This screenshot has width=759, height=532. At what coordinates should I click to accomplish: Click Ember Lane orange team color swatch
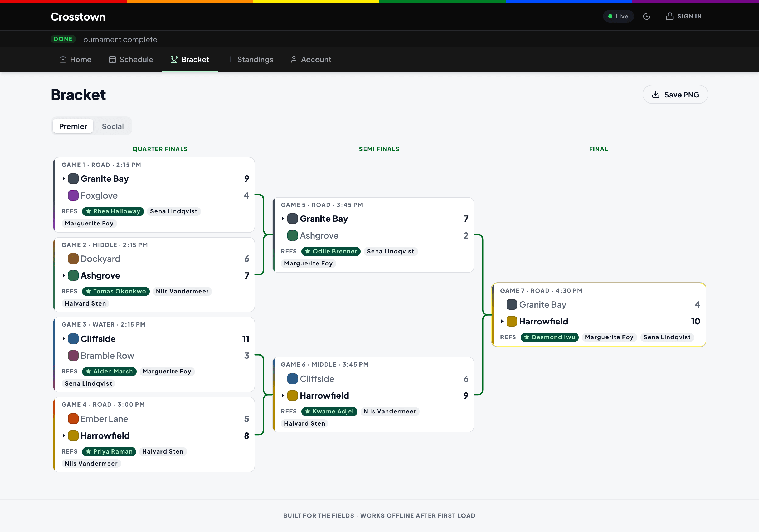(x=73, y=419)
